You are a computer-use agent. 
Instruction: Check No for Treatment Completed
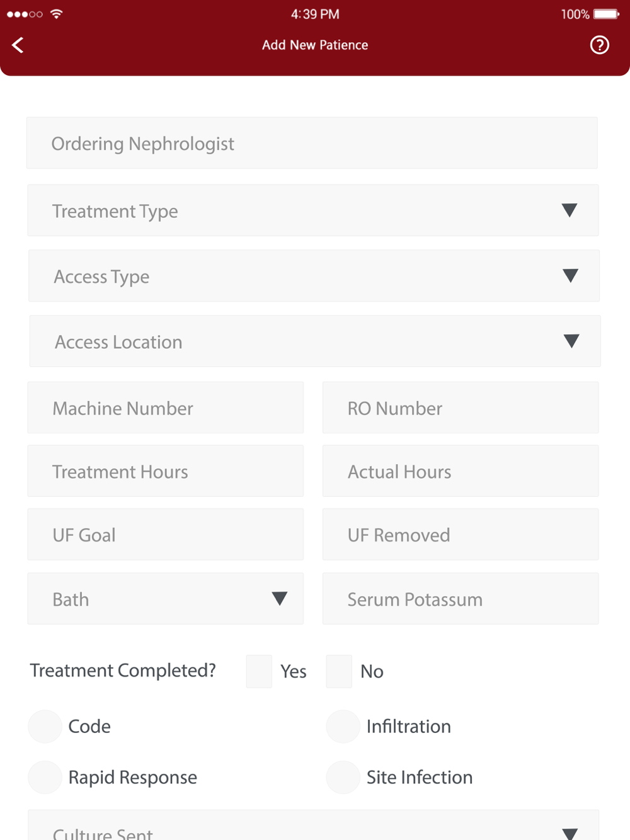pyautogui.click(x=339, y=671)
